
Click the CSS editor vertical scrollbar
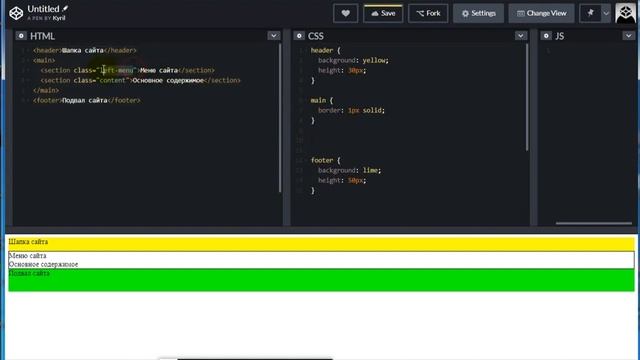(x=527, y=97)
